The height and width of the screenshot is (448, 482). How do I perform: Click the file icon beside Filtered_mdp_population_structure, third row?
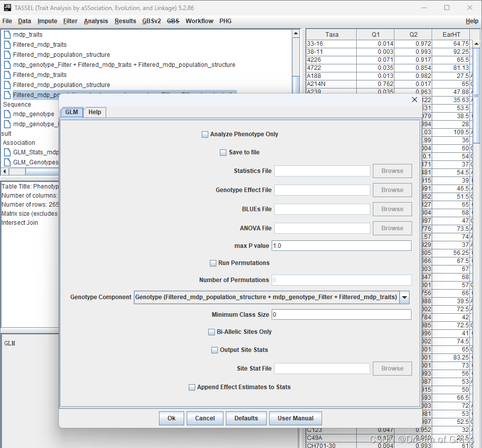pos(8,55)
